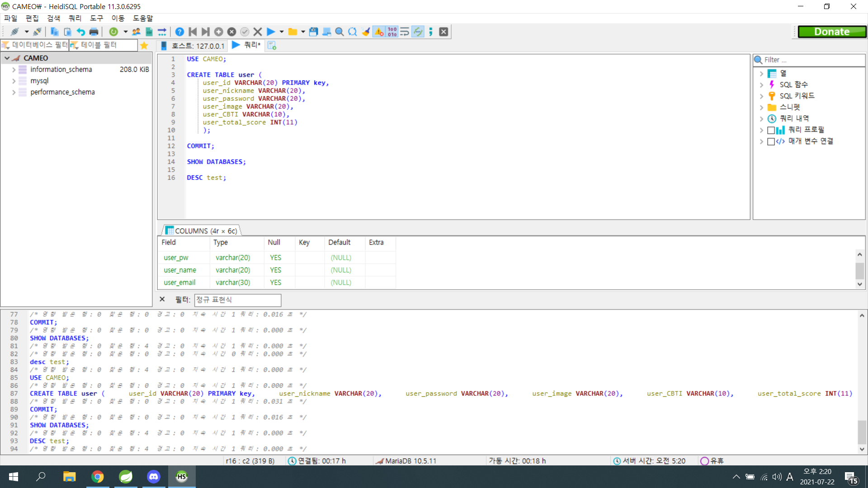
Task: Open the Execute SQL dropdown arrow
Action: [x=282, y=32]
